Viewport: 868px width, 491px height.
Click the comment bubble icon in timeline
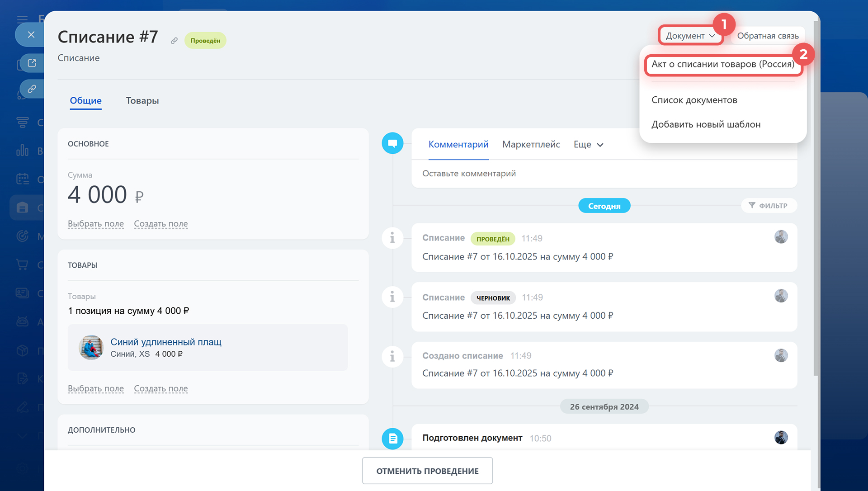(392, 143)
